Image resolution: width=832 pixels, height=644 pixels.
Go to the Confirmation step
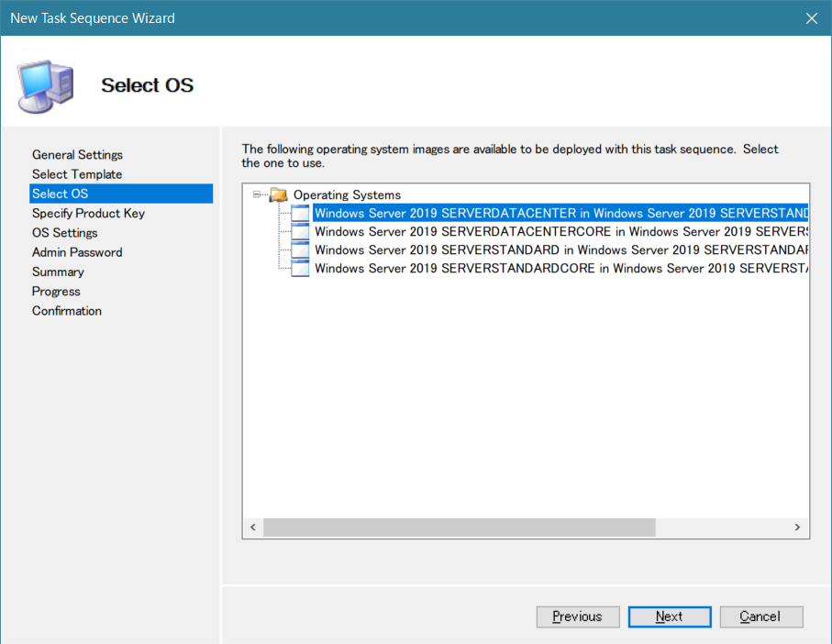[66, 311]
